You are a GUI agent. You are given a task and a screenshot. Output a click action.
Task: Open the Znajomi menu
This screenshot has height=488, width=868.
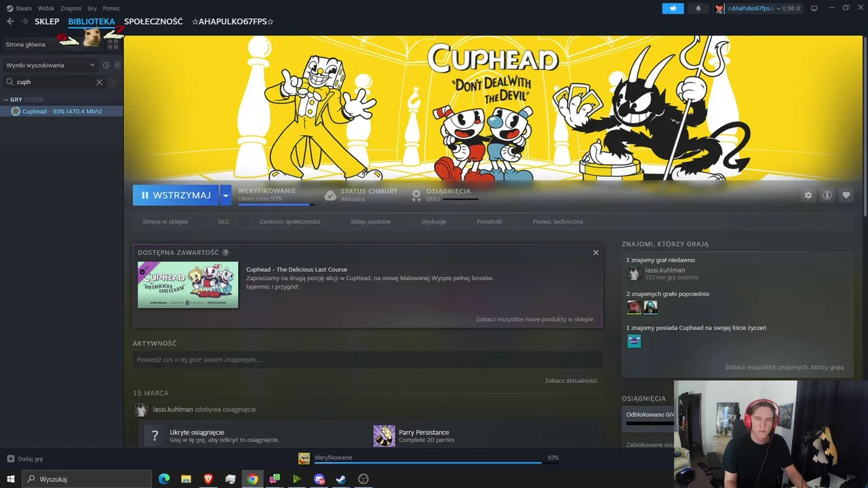pyautogui.click(x=71, y=8)
